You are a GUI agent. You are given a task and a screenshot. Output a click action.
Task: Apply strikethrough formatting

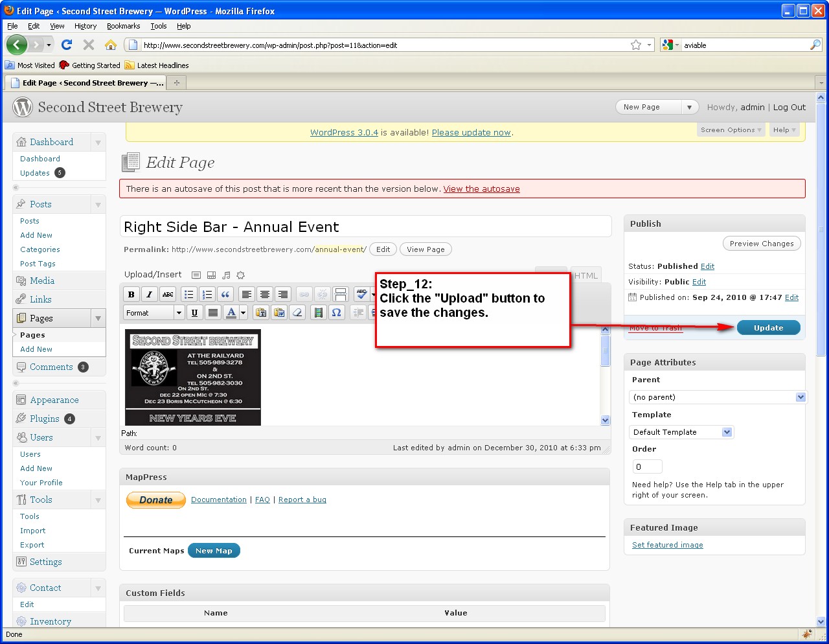point(168,294)
